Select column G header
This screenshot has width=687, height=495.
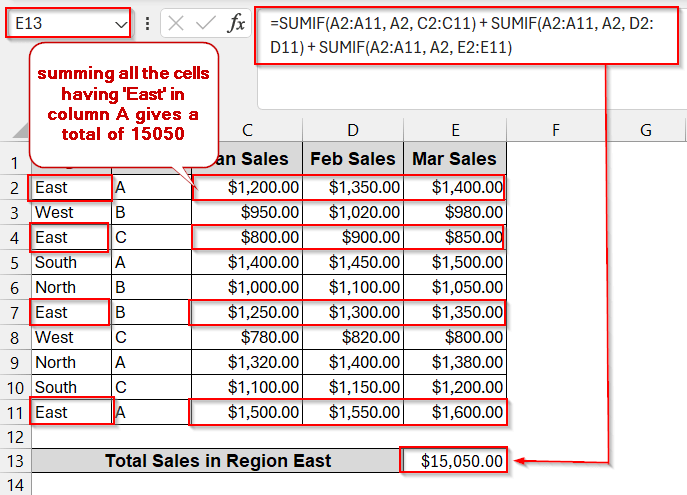pos(646,130)
